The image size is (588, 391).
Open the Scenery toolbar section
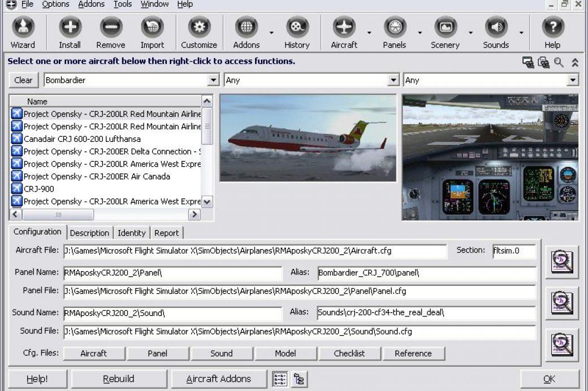click(445, 33)
